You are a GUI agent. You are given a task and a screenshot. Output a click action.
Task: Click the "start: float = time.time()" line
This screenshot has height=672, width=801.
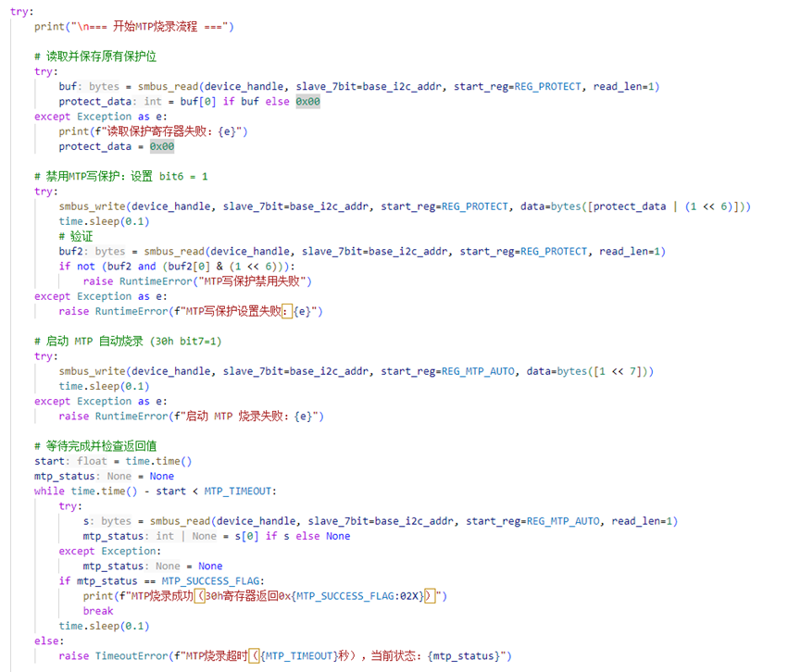pyautogui.click(x=112, y=461)
